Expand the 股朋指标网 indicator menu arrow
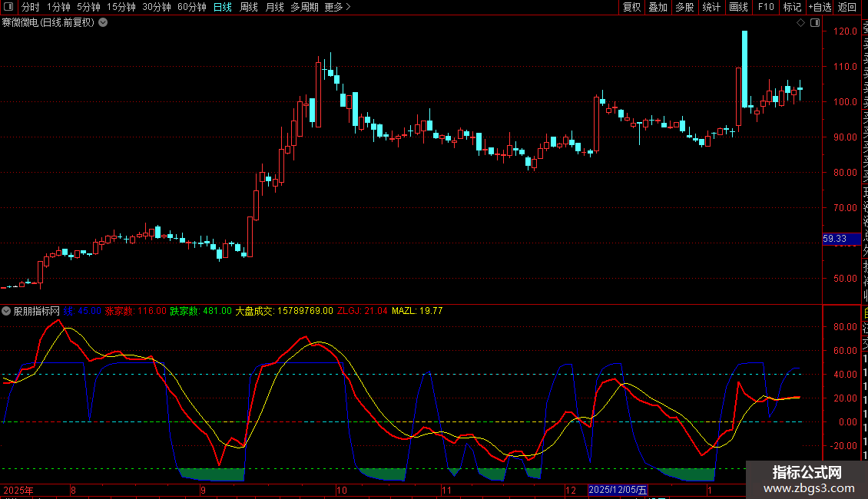This screenshot has height=499, width=868. 7,311
